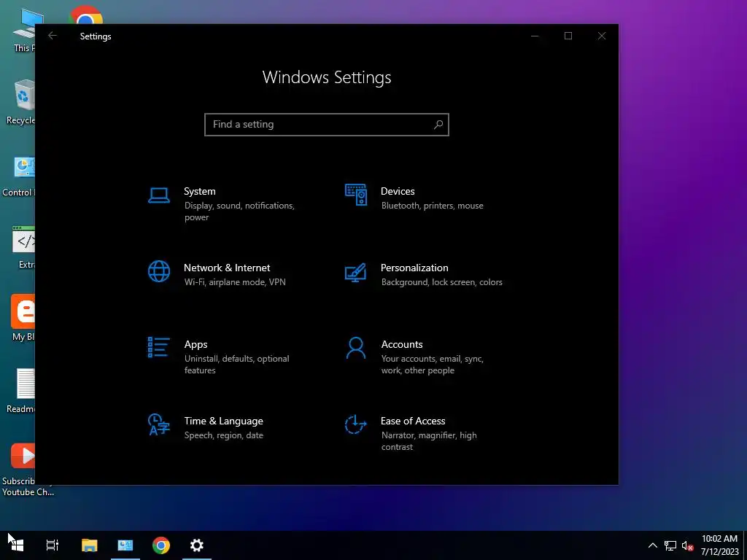Image resolution: width=747 pixels, height=560 pixels.
Task: Open Devices settings label
Action: 398,191
